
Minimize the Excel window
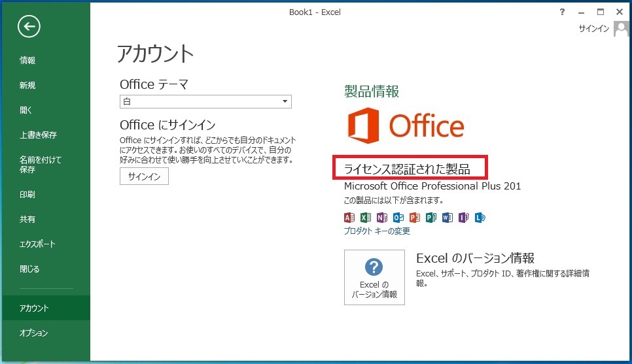pyautogui.click(x=581, y=12)
